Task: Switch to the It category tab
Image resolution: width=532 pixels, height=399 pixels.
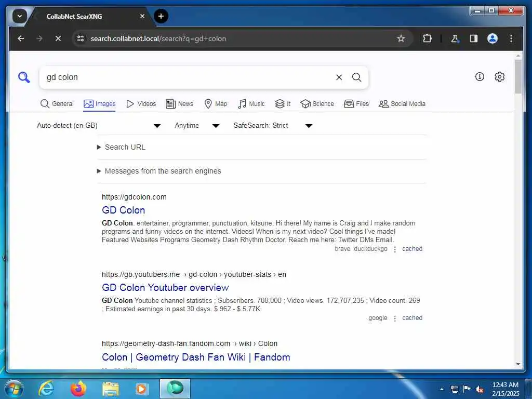Action: 283,104
